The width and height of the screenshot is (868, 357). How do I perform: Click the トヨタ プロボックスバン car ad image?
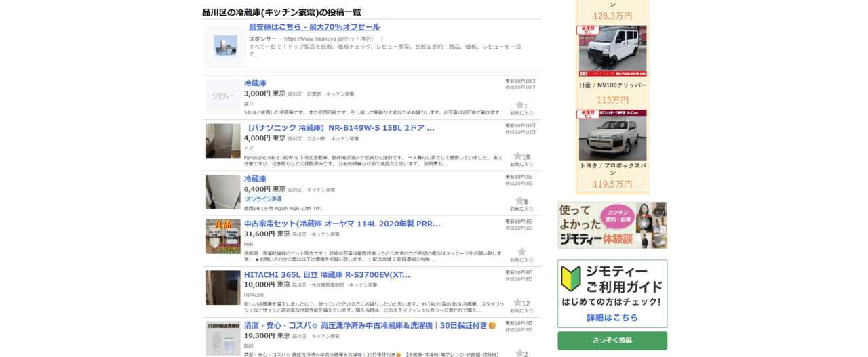click(612, 135)
